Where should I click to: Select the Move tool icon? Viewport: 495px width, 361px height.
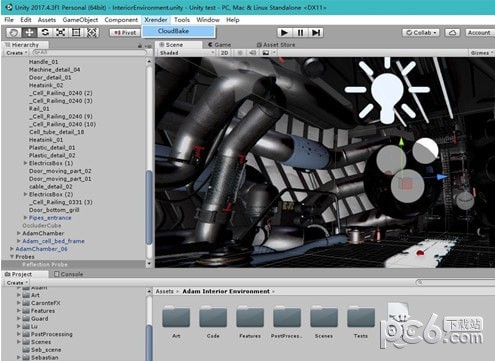click(29, 33)
